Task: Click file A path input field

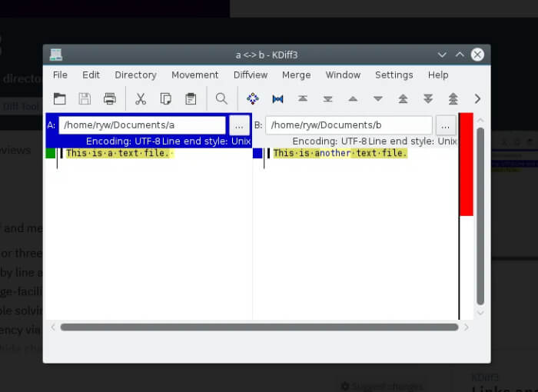Action: [x=142, y=125]
